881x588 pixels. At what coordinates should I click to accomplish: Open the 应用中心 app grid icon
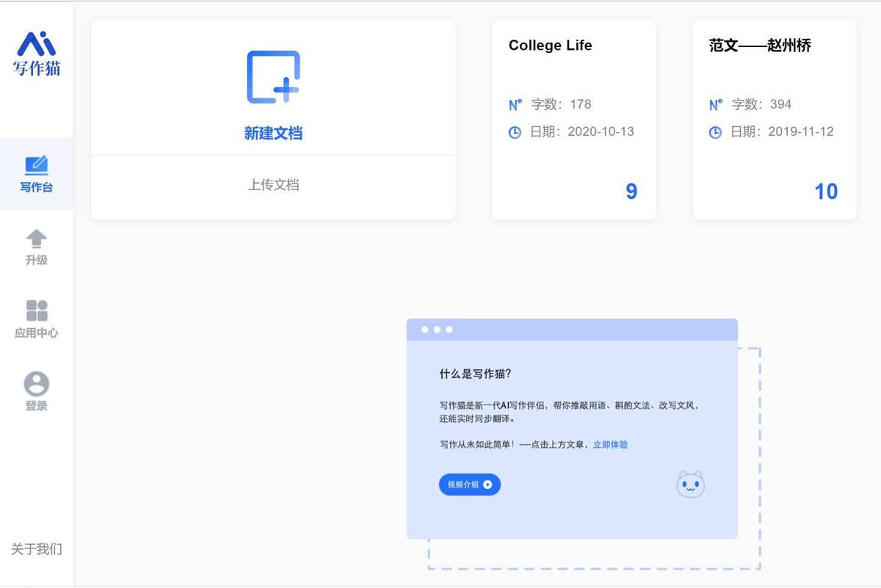click(x=37, y=311)
